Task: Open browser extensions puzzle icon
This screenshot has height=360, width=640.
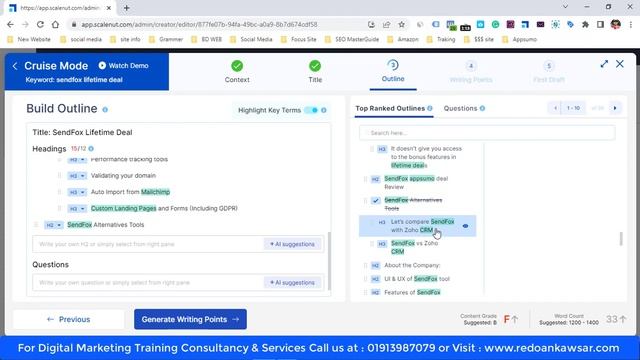Action: 585,24
